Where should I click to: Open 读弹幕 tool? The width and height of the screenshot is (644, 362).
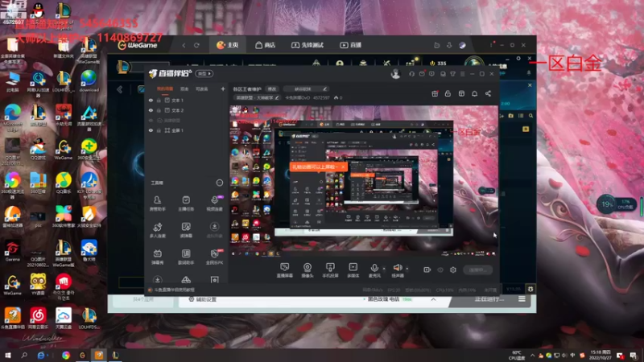[186, 230]
